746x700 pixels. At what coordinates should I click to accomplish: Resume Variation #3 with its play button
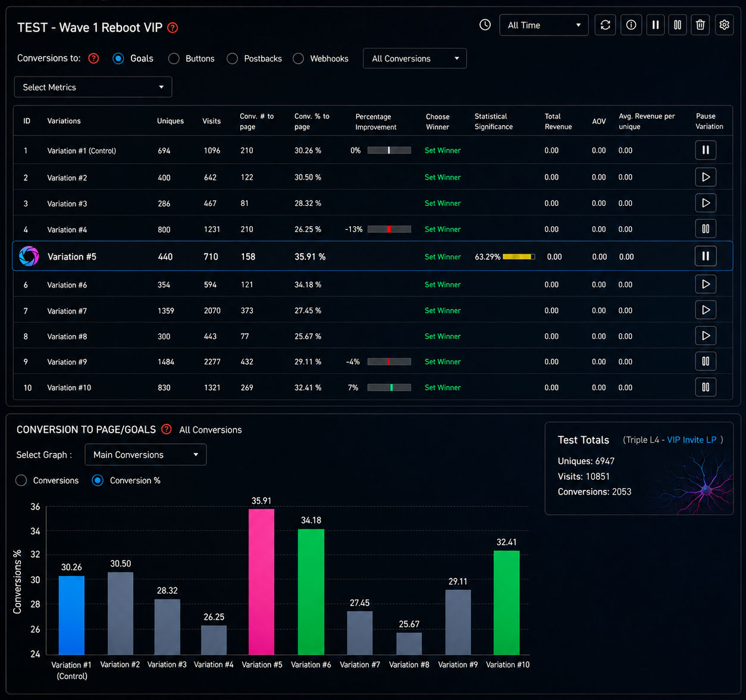click(x=706, y=203)
